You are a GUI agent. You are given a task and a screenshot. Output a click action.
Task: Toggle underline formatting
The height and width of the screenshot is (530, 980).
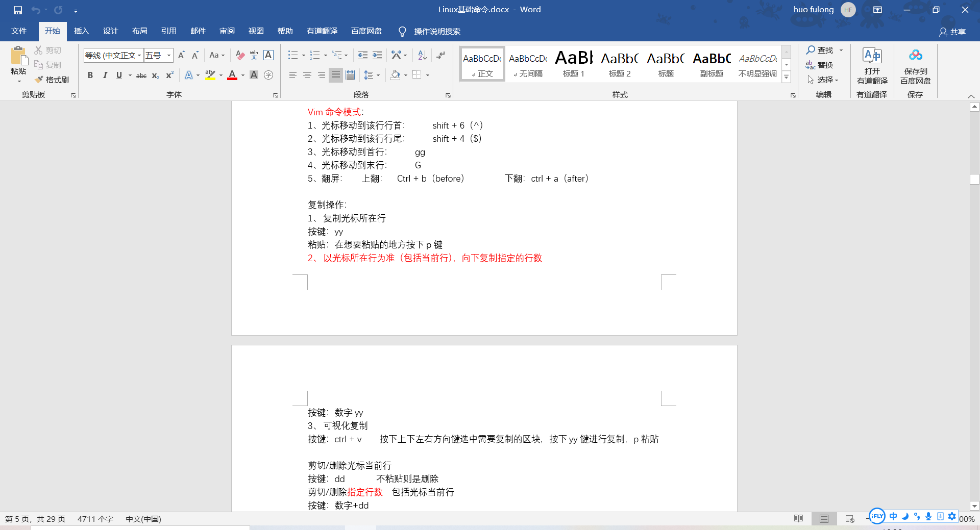[x=118, y=75]
